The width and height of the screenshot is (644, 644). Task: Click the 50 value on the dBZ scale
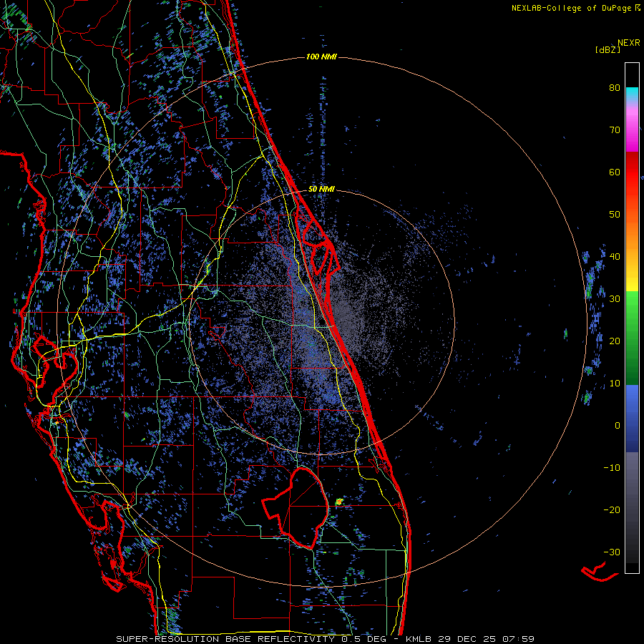615,215
